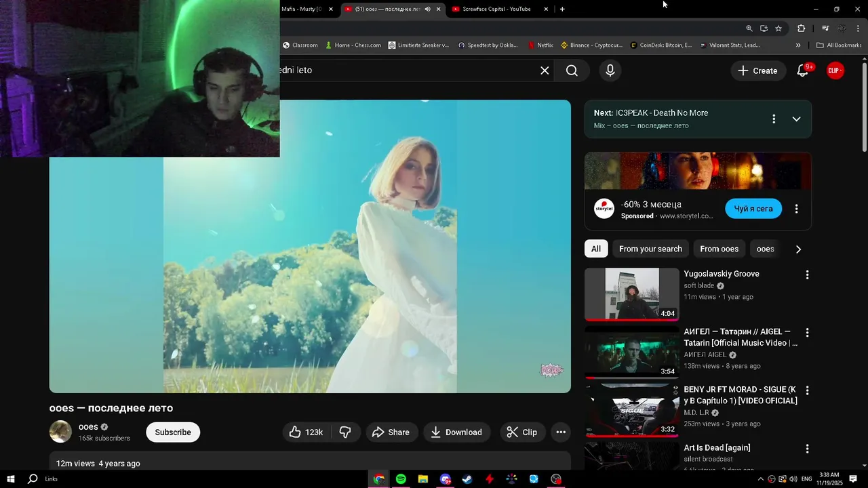Open the BENY JR SIGUE video options menu
The height and width of the screenshot is (488, 868).
[x=807, y=390]
